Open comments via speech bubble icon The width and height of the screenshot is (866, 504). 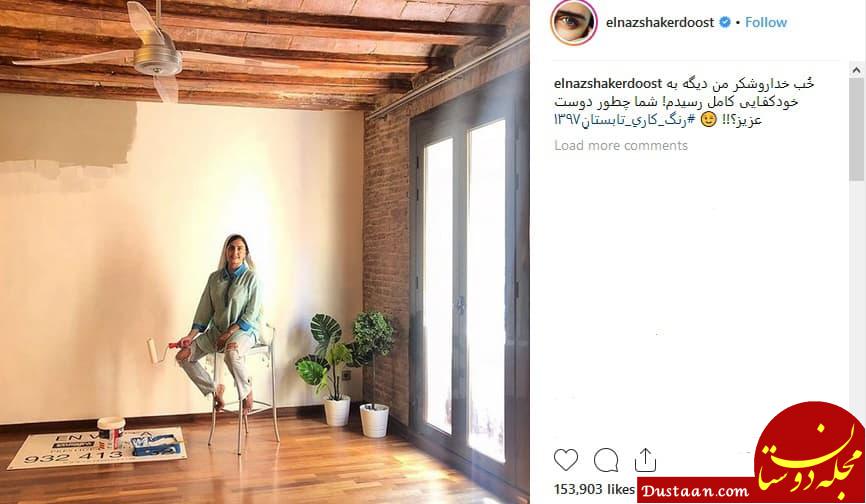[606, 460]
